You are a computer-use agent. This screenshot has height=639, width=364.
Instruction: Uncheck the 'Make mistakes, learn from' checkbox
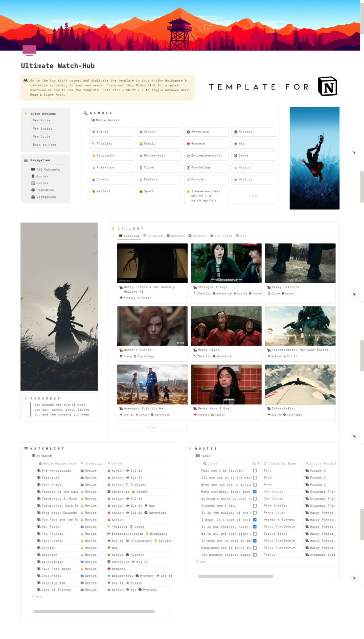pos(255,492)
